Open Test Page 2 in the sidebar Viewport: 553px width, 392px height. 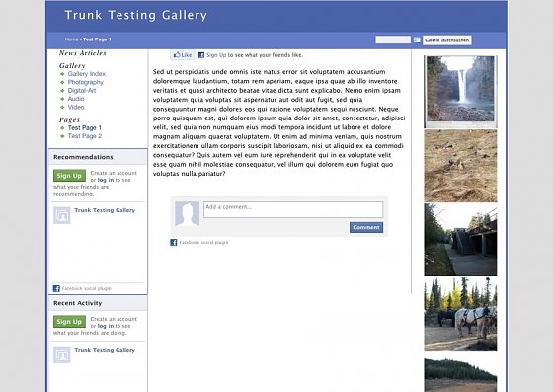pos(85,136)
